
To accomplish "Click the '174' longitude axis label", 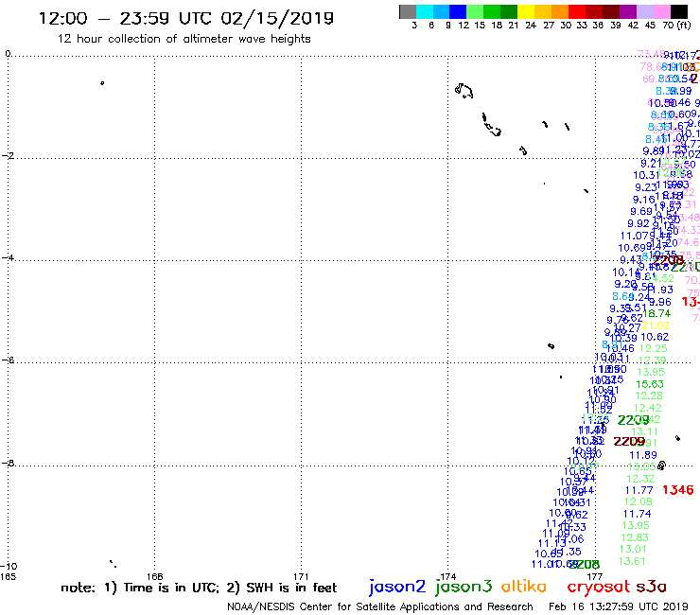I will click(447, 576).
